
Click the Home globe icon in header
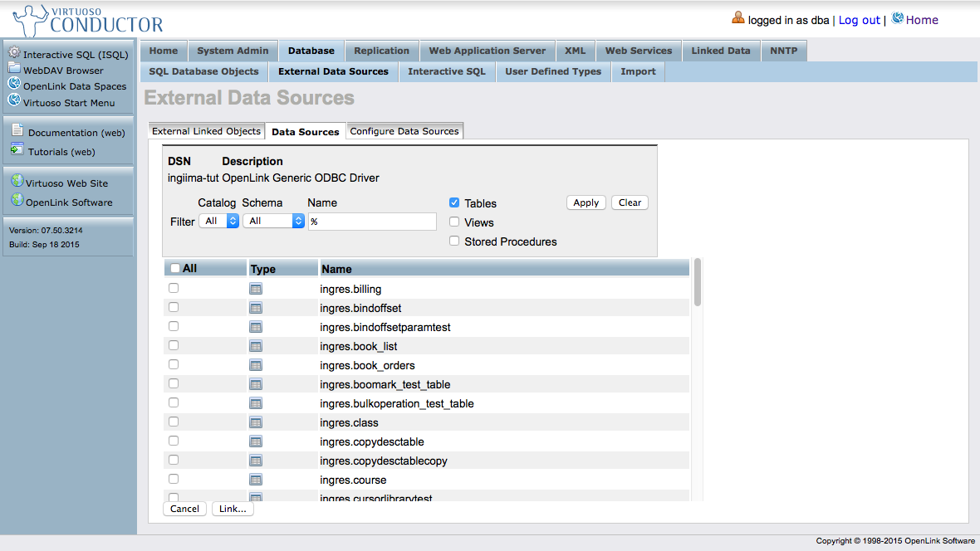898,18
